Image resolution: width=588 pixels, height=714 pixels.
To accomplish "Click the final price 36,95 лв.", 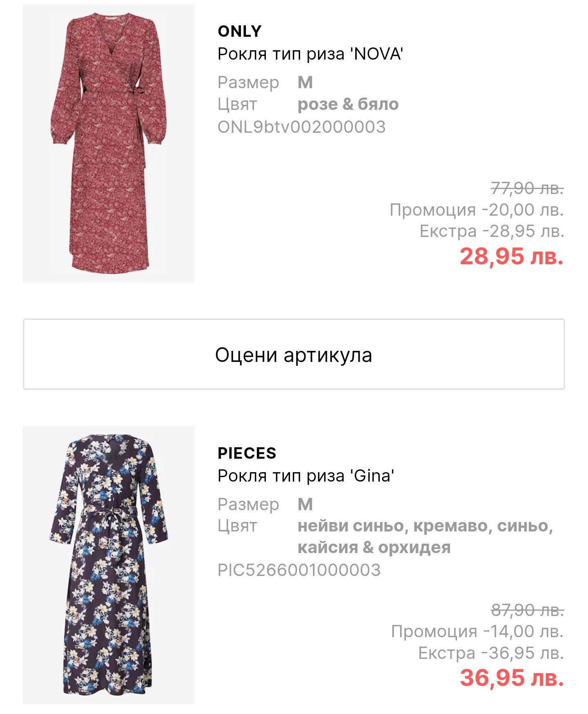I will coord(512,678).
